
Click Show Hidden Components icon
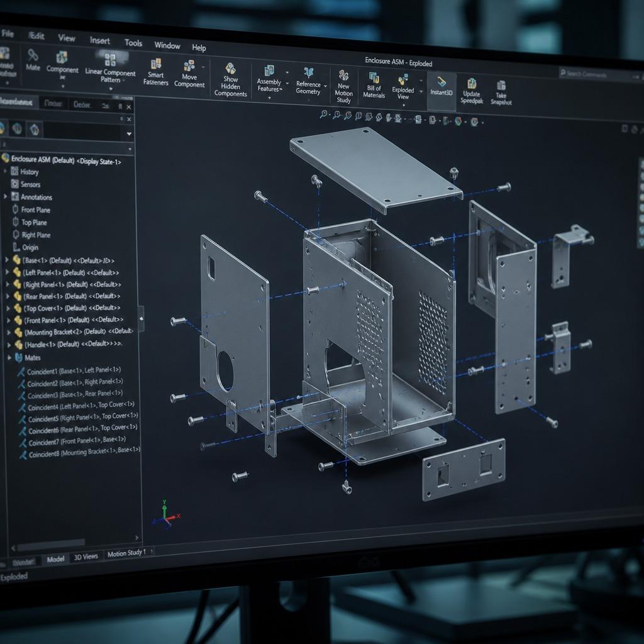pyautogui.click(x=230, y=69)
